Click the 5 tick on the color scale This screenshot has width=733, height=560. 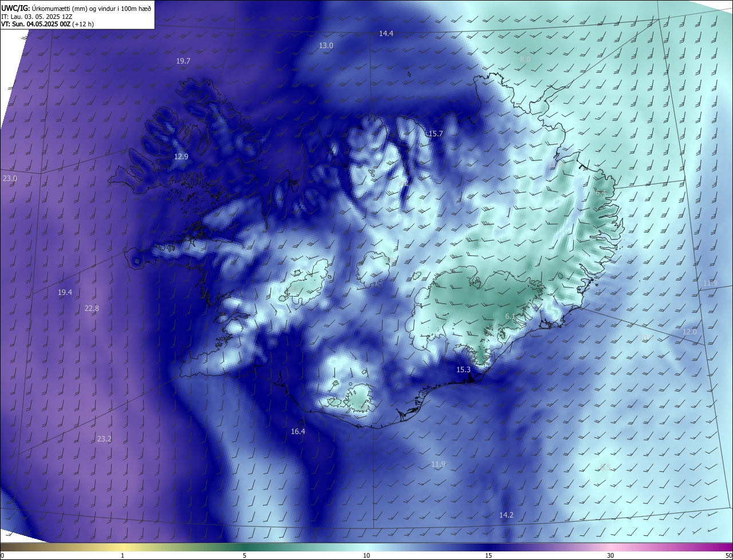point(245,555)
